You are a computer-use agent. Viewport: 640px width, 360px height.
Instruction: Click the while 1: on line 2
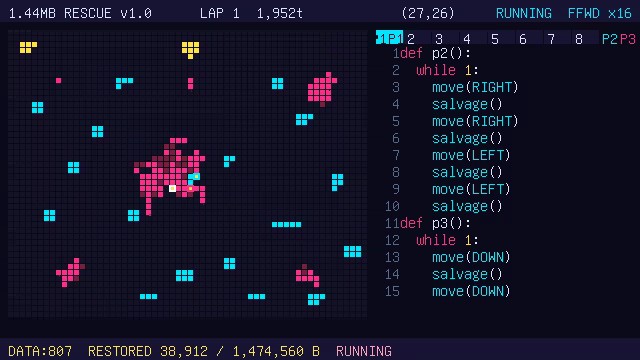tap(447, 70)
